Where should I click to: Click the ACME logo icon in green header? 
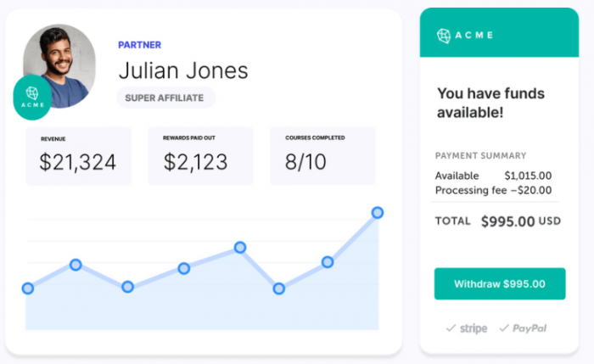443,36
